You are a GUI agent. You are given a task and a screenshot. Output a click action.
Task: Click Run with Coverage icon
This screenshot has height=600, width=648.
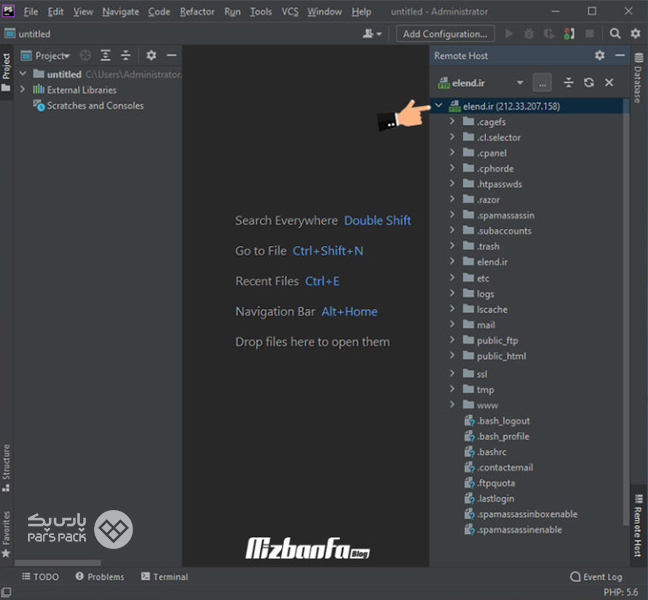[x=549, y=33]
